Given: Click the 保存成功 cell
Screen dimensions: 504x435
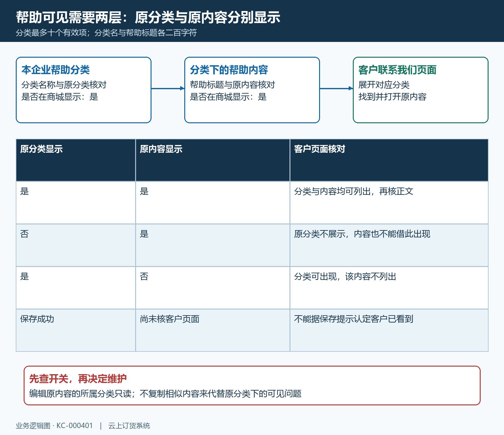Looking at the screenshot, I should pos(76,330).
